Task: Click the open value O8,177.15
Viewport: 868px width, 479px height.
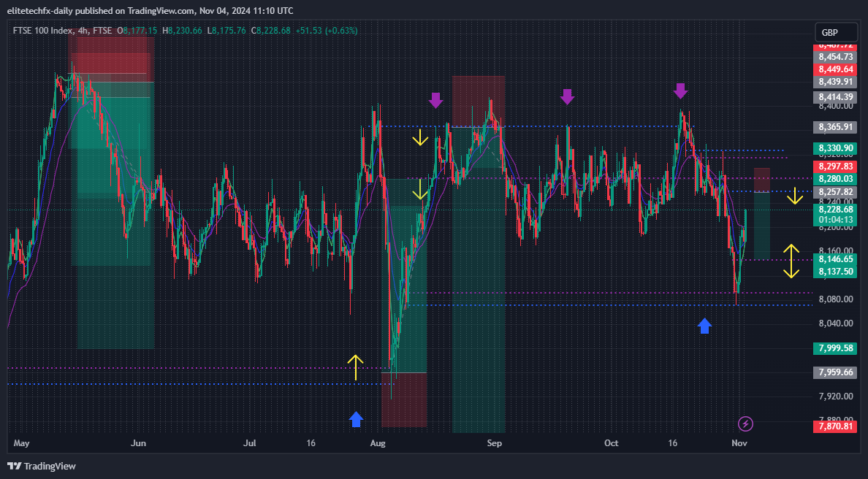Action: tap(137, 31)
